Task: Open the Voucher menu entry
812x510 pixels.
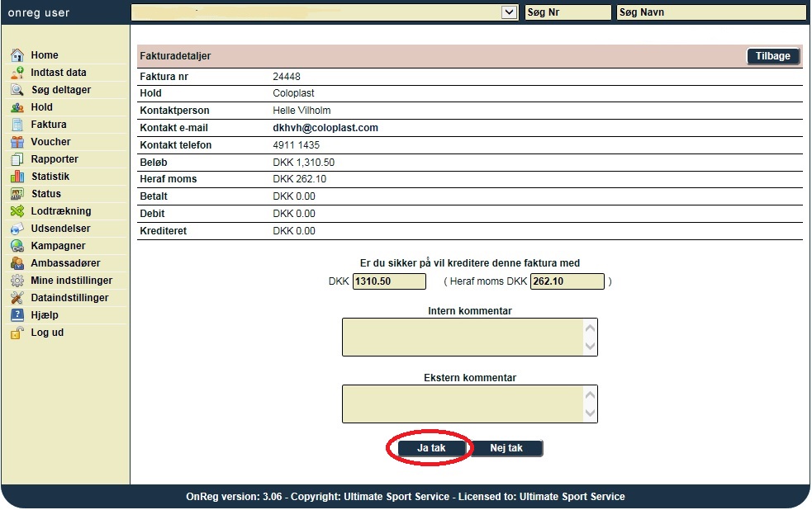Action: click(50, 142)
